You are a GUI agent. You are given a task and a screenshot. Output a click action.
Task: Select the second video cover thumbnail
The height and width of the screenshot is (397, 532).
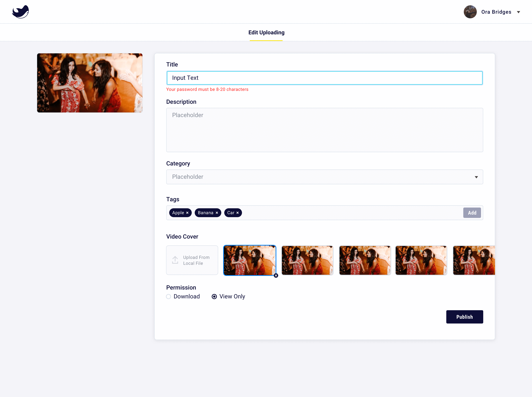(307, 260)
